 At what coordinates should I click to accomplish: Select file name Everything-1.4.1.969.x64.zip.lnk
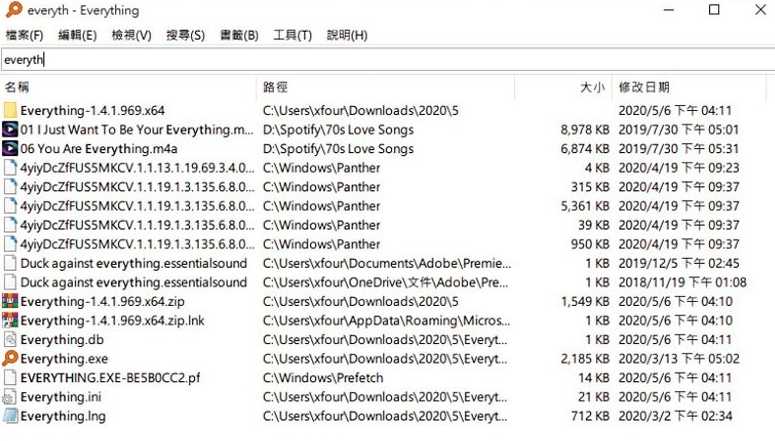(112, 320)
